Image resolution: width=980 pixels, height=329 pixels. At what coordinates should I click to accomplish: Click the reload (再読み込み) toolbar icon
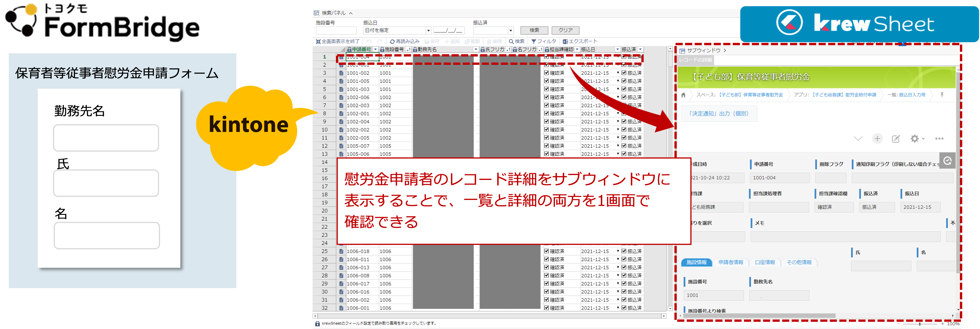click(x=392, y=41)
